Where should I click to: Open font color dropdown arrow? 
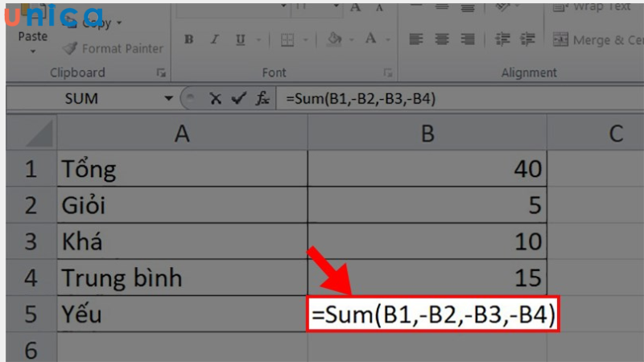pos(388,39)
